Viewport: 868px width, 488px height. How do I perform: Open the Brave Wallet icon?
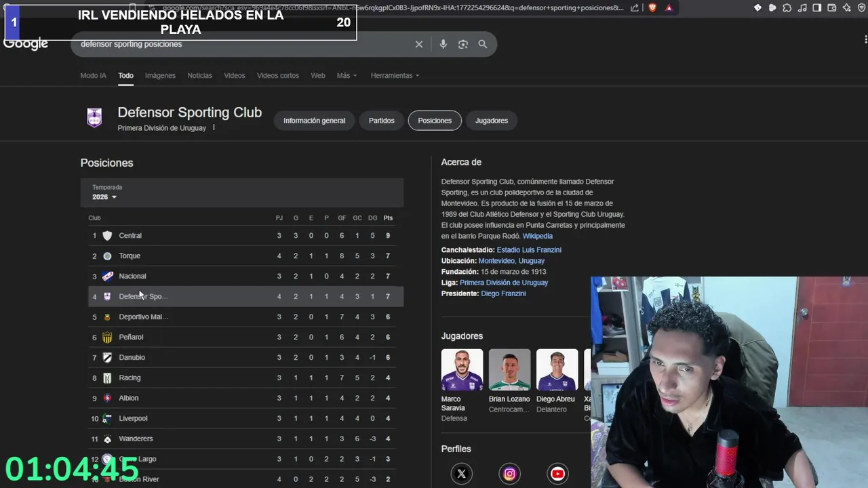832,7
